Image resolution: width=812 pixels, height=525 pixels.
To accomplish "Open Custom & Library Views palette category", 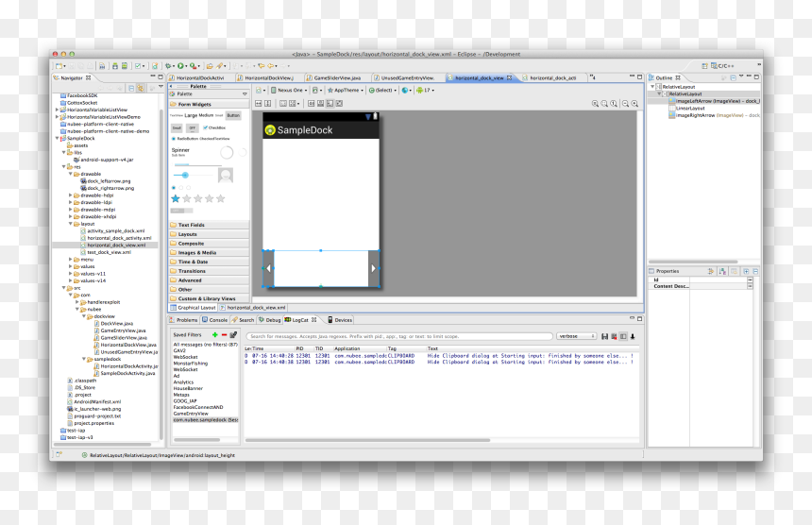I will 210,298.
